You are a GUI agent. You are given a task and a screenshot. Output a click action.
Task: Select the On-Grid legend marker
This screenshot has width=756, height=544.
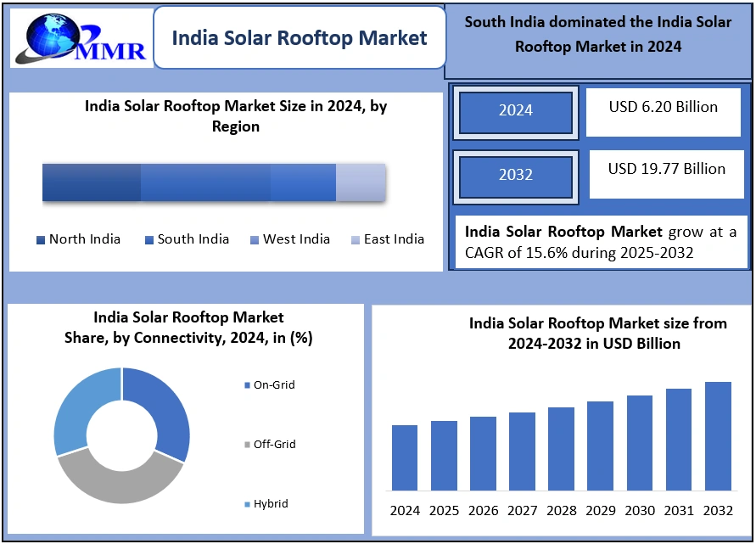click(247, 385)
